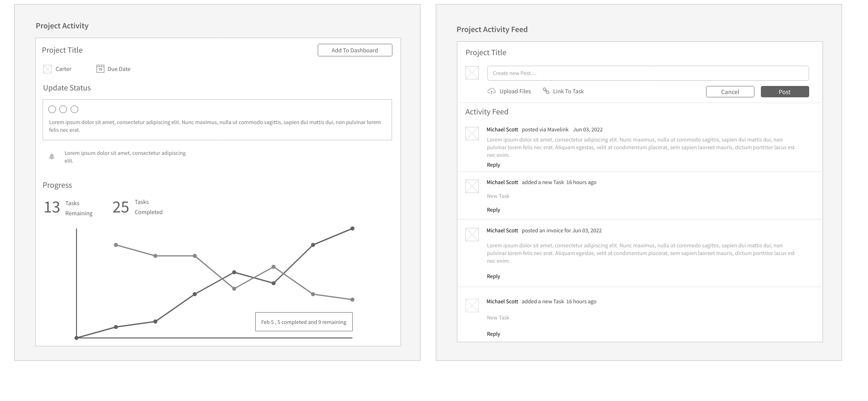Click Carter's avatar placeholder icon
The width and height of the screenshot is (868, 401).
47,69
